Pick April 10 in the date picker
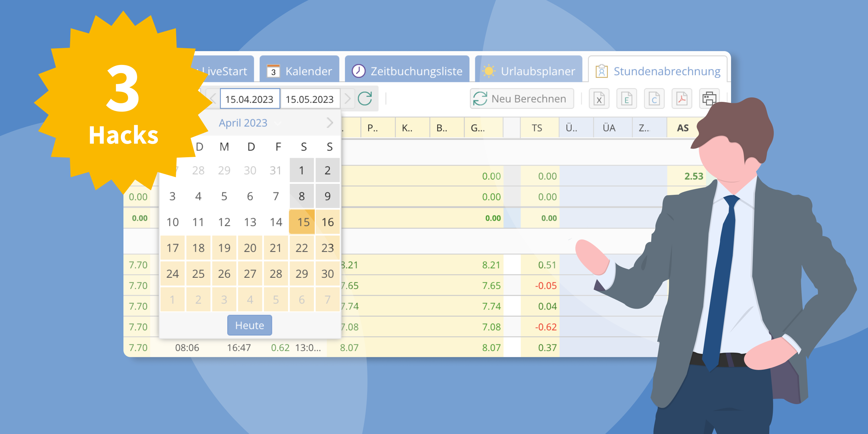This screenshot has width=868, height=434. pyautogui.click(x=173, y=222)
